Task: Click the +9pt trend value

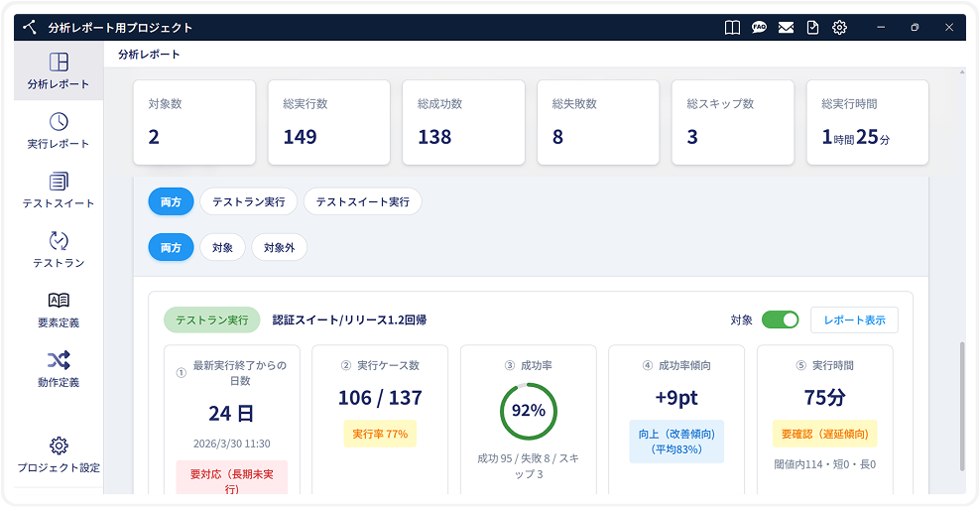Action: [676, 398]
